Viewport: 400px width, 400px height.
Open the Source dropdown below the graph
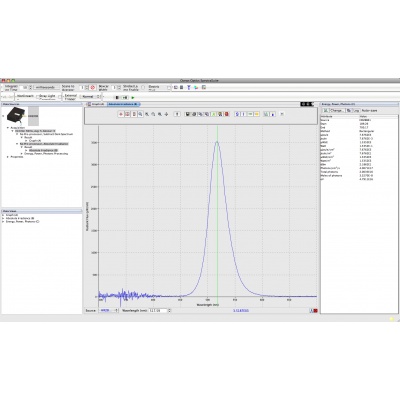tap(109, 310)
